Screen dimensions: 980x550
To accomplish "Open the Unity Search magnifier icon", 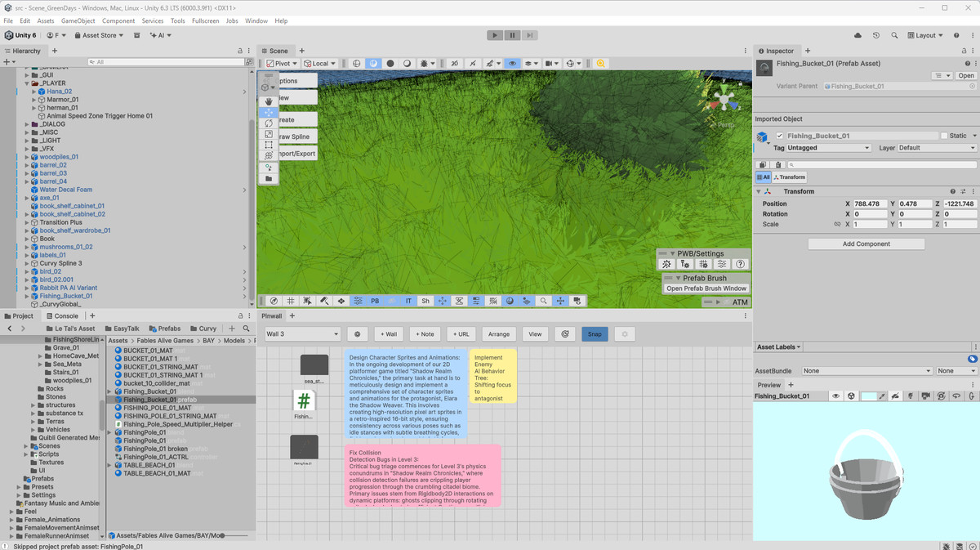I will coord(894,35).
